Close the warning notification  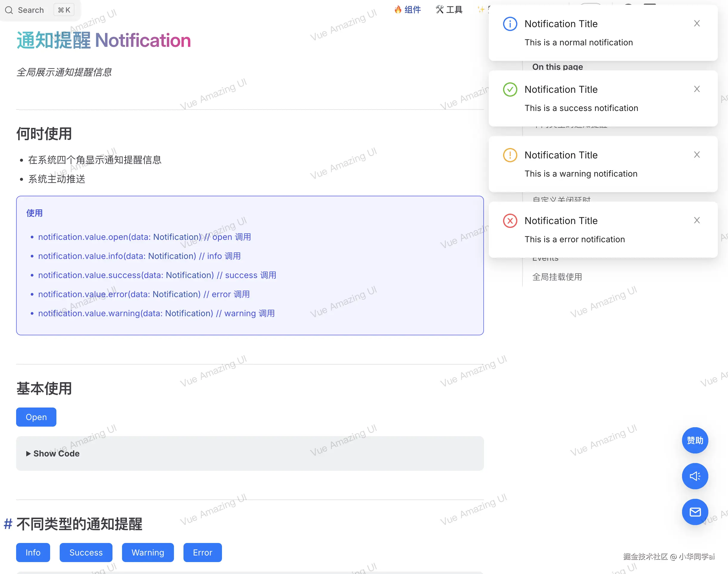(x=697, y=155)
